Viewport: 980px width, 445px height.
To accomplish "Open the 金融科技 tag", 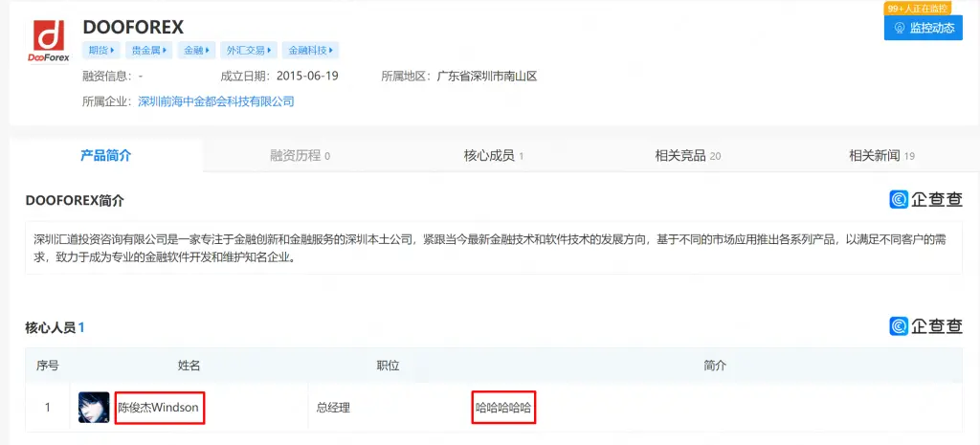I will coord(310,51).
